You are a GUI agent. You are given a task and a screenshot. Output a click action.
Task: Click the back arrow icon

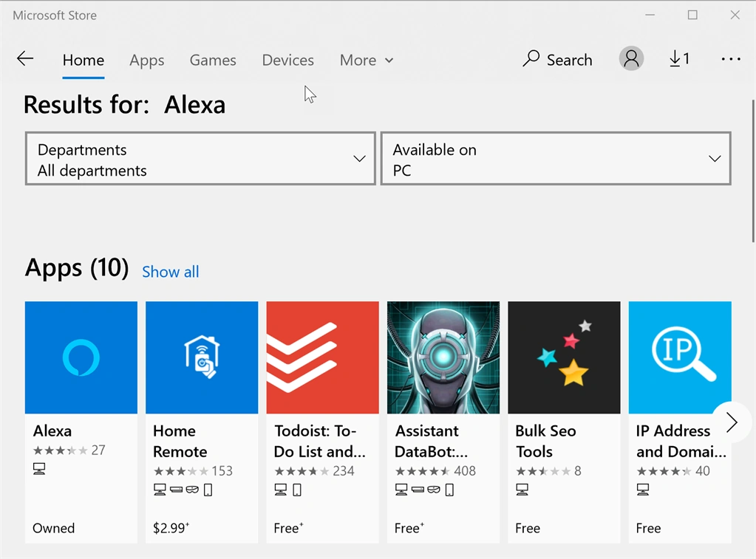click(x=25, y=59)
